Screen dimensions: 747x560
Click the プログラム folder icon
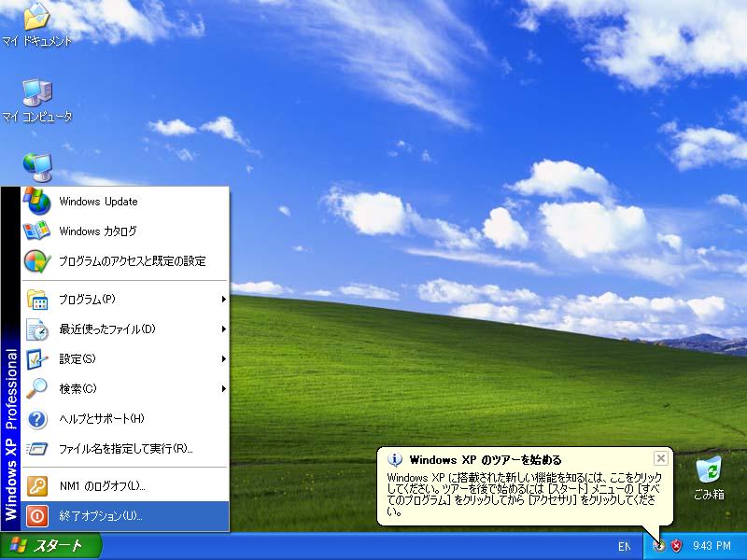click(x=36, y=300)
